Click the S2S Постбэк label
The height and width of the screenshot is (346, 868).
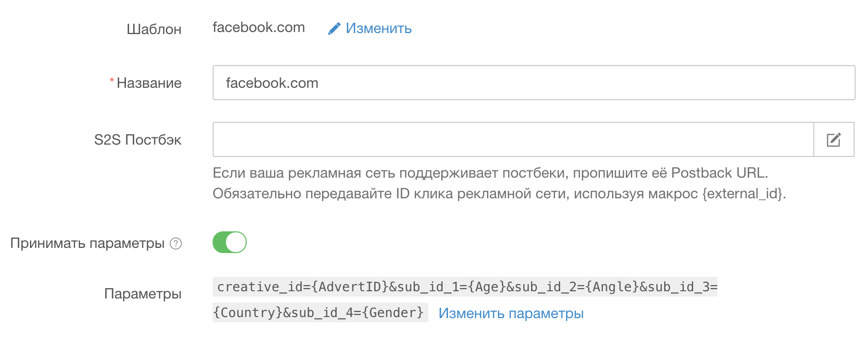138,140
